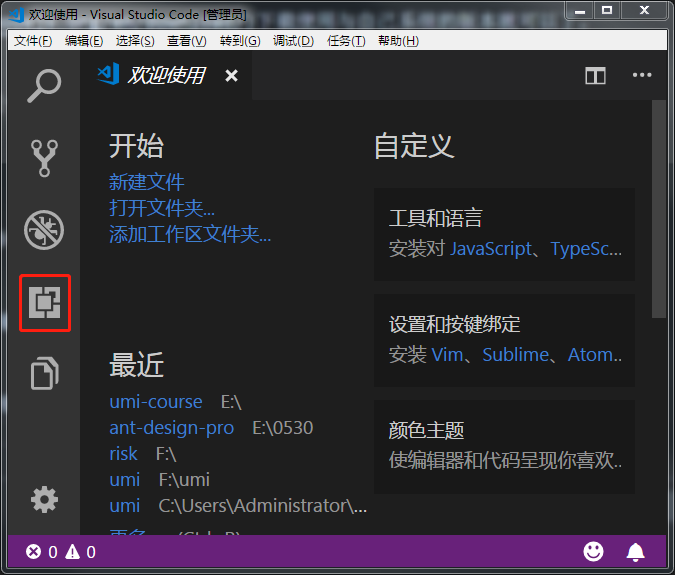The image size is (675, 575).
Task: Open the 调试(D) menu
Action: 294,41
